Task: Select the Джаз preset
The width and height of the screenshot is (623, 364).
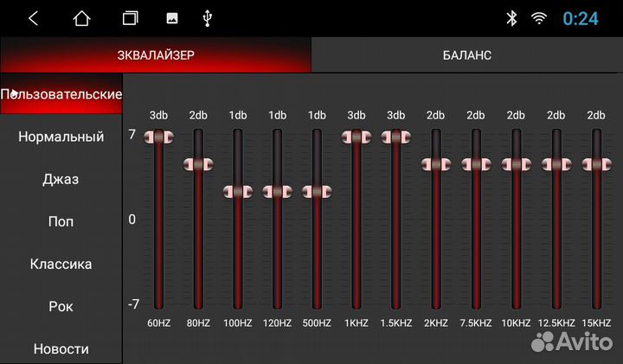Action: coord(61,179)
